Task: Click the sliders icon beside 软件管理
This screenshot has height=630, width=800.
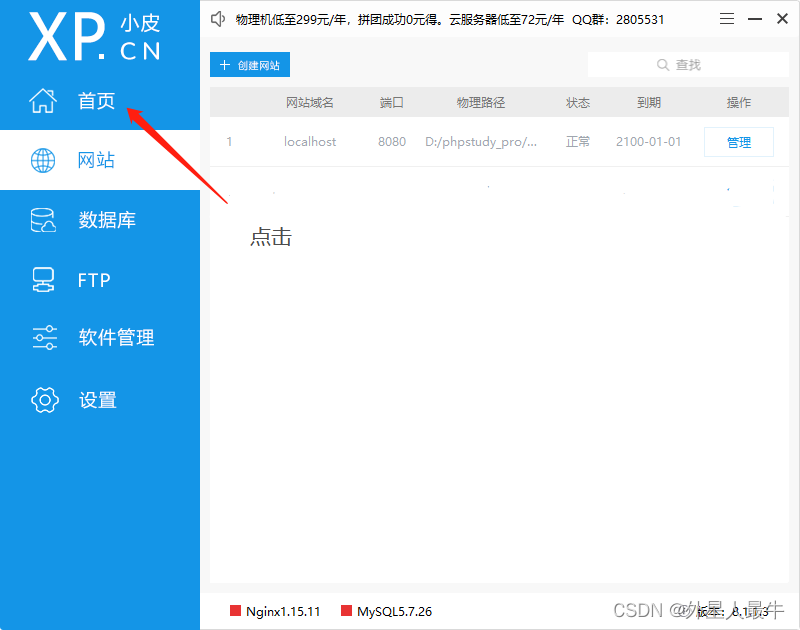Action: point(44,337)
